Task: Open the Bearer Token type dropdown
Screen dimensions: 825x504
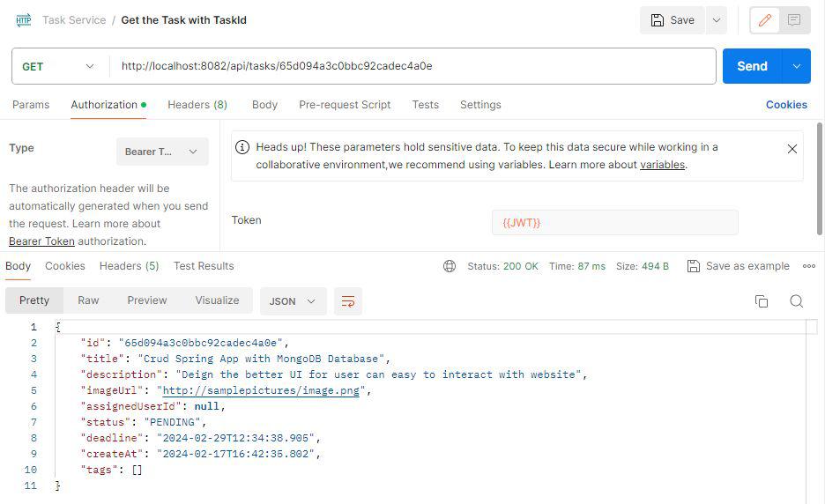Action: click(x=162, y=152)
